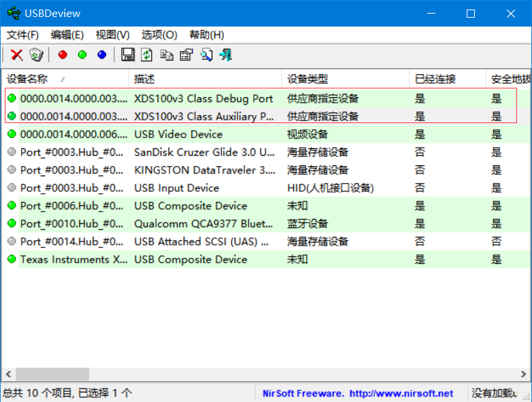Click the green dot connect device icon

pos(82,54)
